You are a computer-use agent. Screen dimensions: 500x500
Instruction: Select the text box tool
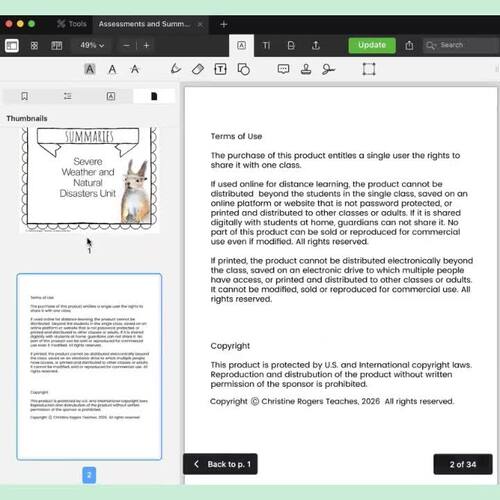[220, 69]
